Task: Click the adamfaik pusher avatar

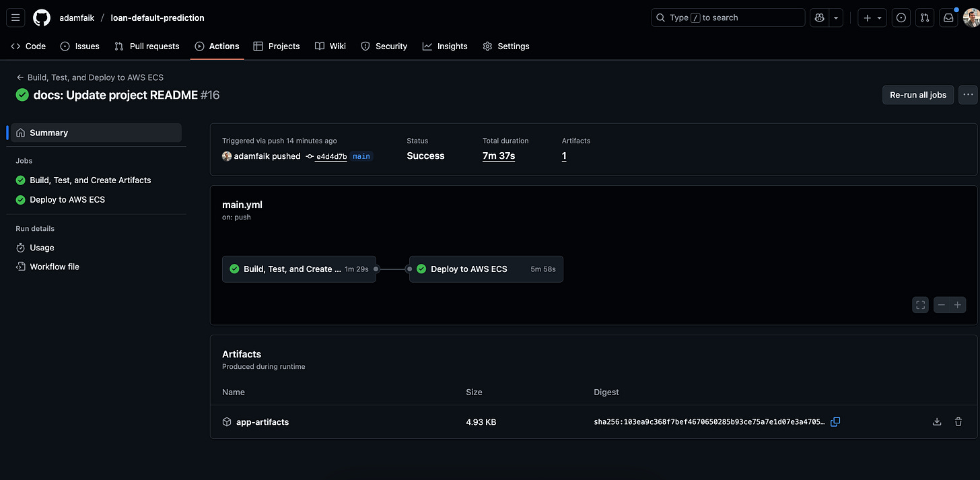Action: click(227, 156)
